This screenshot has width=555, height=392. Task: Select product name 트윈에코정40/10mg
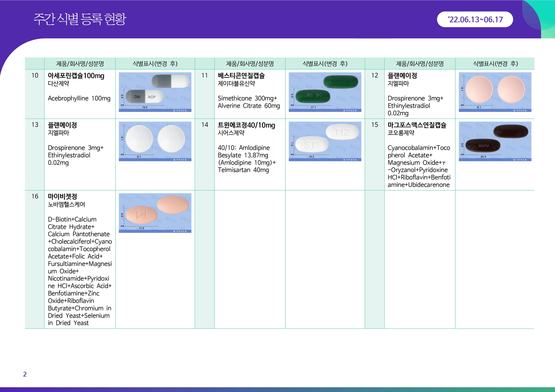[x=246, y=125]
